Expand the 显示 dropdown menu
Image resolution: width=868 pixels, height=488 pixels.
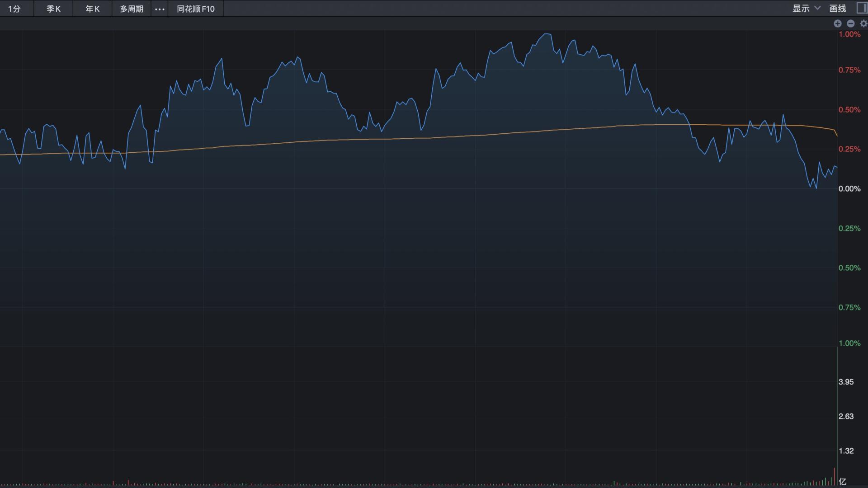pyautogui.click(x=801, y=9)
